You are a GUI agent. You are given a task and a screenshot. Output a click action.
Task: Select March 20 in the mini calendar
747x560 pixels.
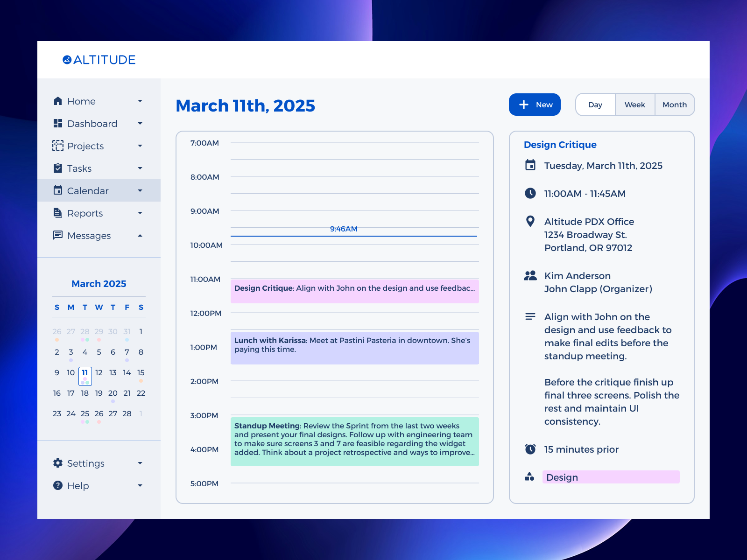(x=113, y=393)
